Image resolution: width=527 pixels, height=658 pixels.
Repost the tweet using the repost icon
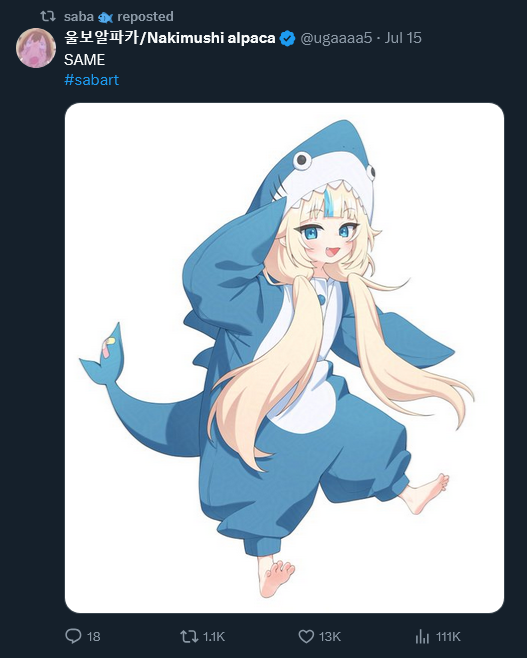point(189,637)
